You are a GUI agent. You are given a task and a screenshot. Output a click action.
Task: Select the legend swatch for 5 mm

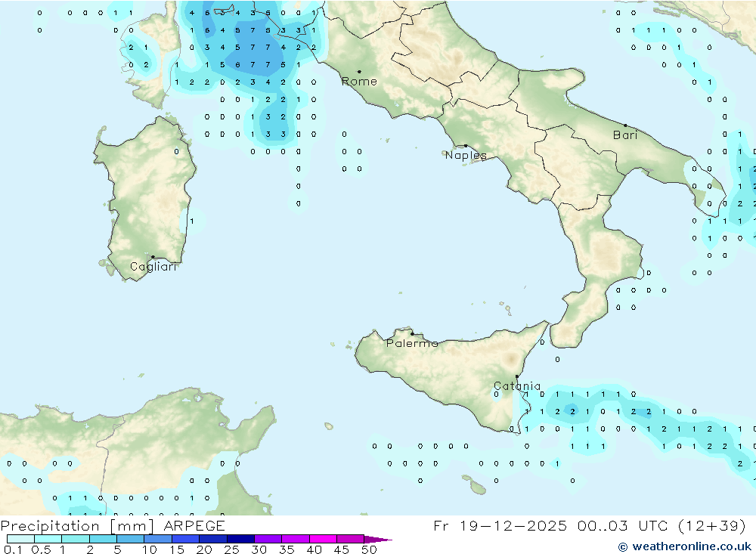point(130,539)
